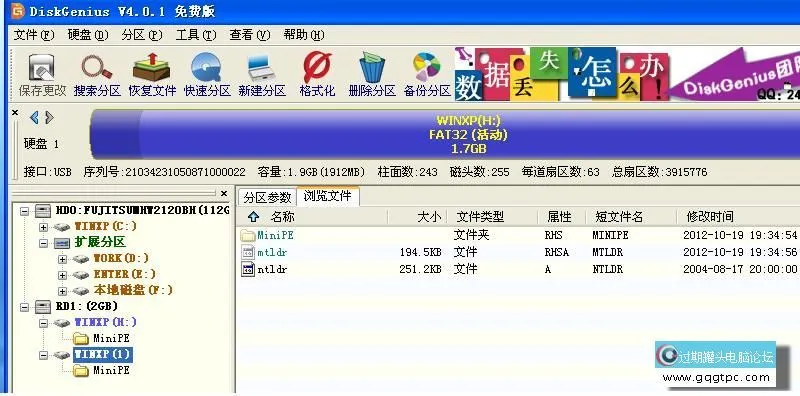Viewport: 800px width, 396px height.
Task: Expand the WINXP (C:) tree node
Action: [43, 227]
